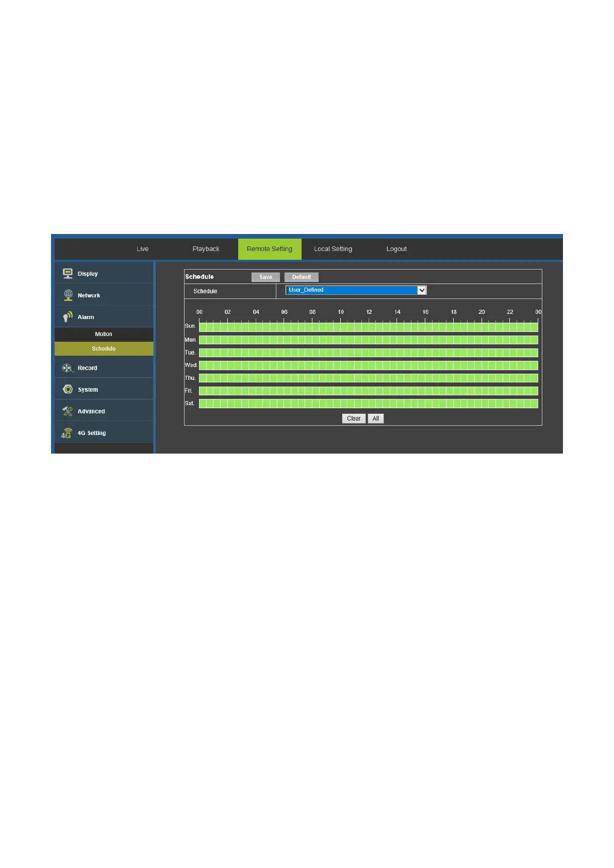614x868 pixels.
Task: Click the Network globe icon
Action: coord(68,295)
